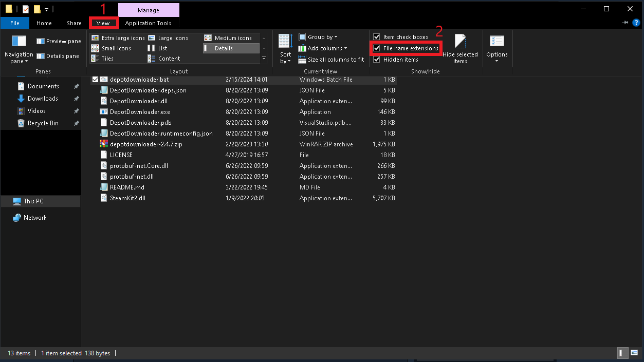
Task: Open Recycle Bin in navigation pane
Action: tap(43, 123)
